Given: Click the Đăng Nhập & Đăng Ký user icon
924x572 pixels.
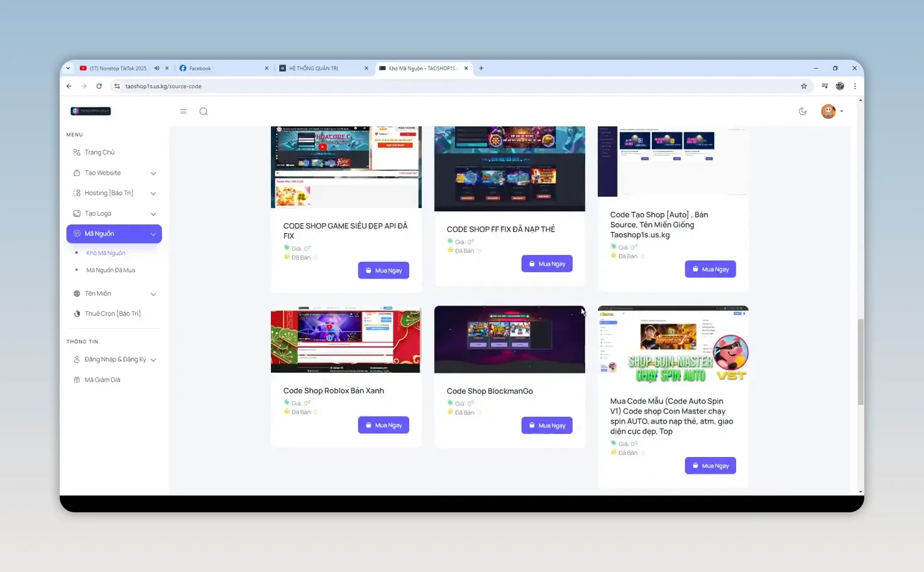Looking at the screenshot, I should click(x=77, y=360).
